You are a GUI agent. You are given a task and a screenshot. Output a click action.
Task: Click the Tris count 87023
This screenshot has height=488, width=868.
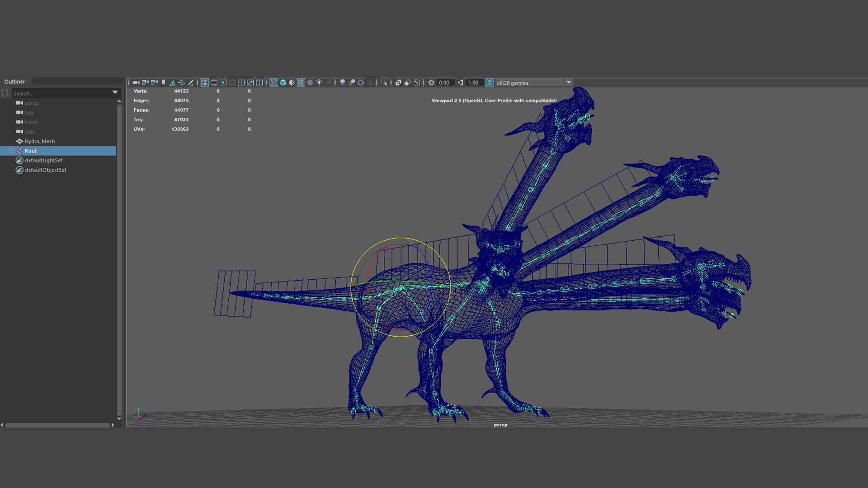click(x=181, y=119)
